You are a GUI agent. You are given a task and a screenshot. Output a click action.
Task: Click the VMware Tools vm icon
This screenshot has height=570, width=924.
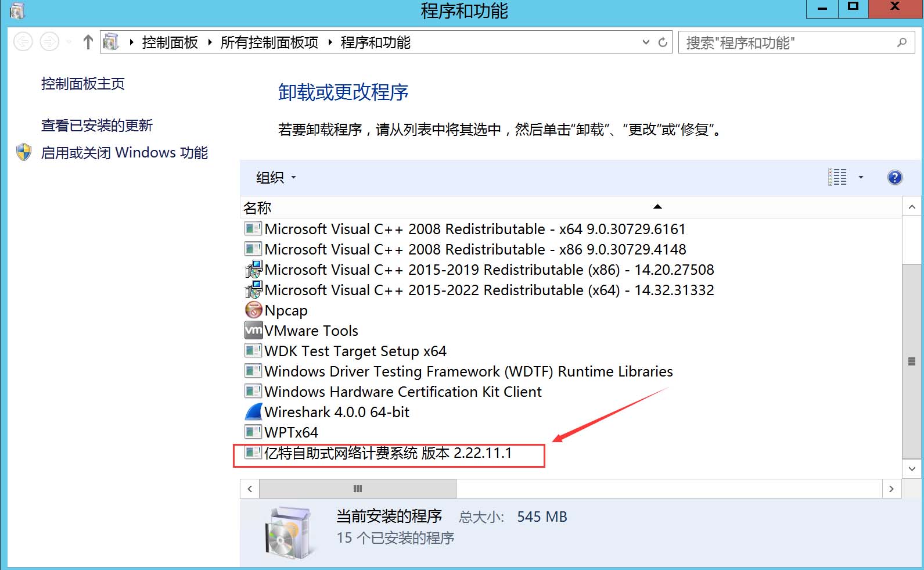[x=254, y=331]
